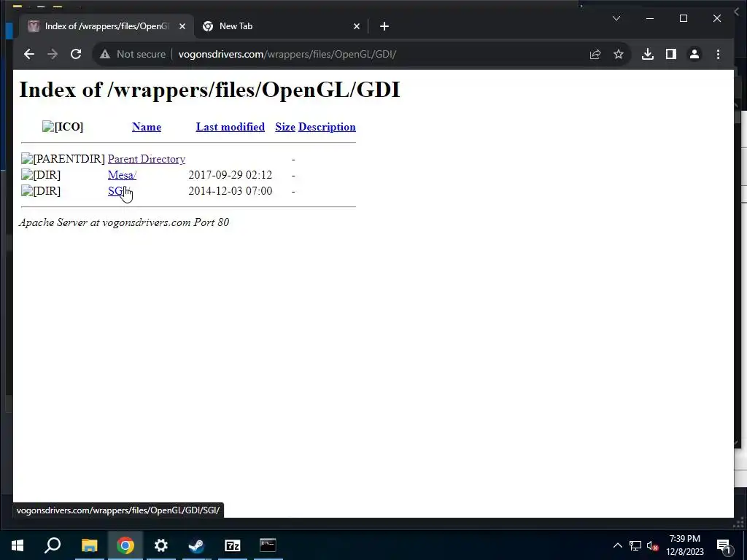
Task: Open the Parent Directory link
Action: (x=146, y=159)
